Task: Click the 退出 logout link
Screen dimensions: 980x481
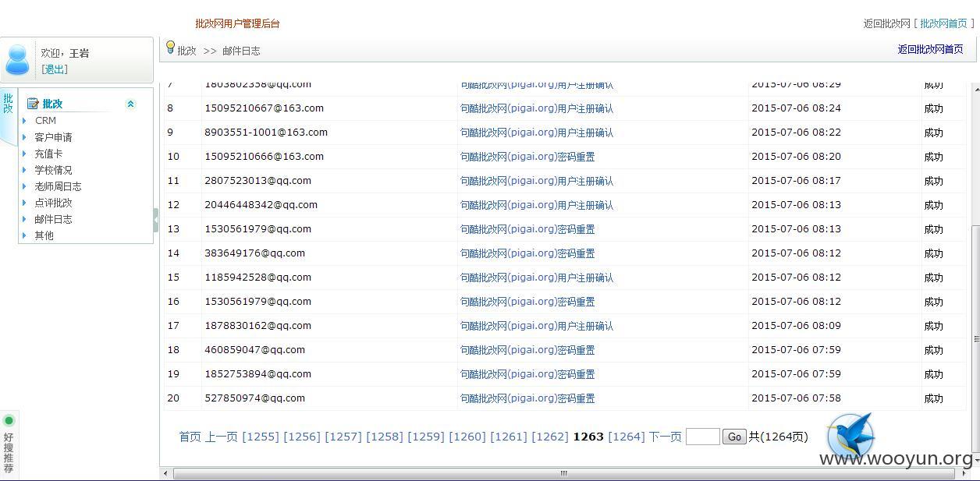Action: [x=55, y=69]
